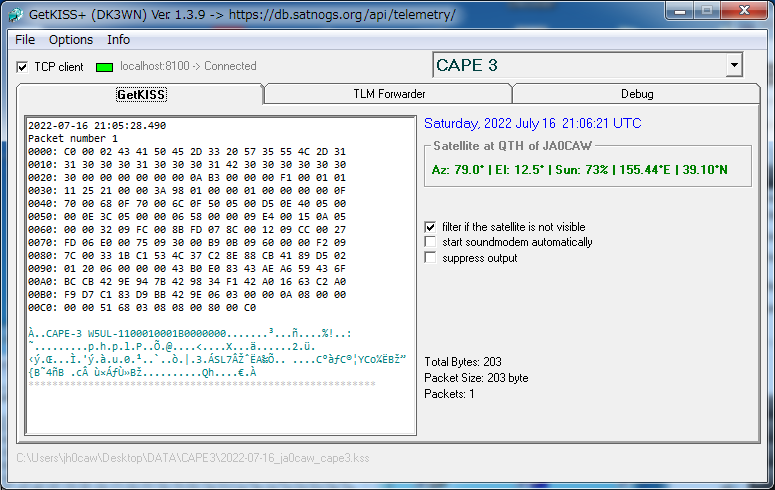Open the CAPE 3 satellite dropdown arrow

click(734, 65)
